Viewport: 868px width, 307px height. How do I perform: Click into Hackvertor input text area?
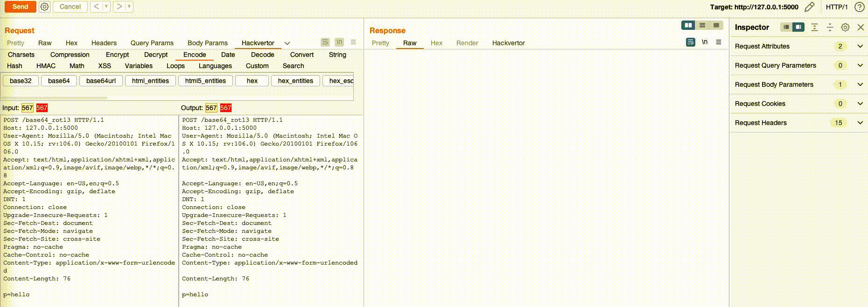point(89,211)
